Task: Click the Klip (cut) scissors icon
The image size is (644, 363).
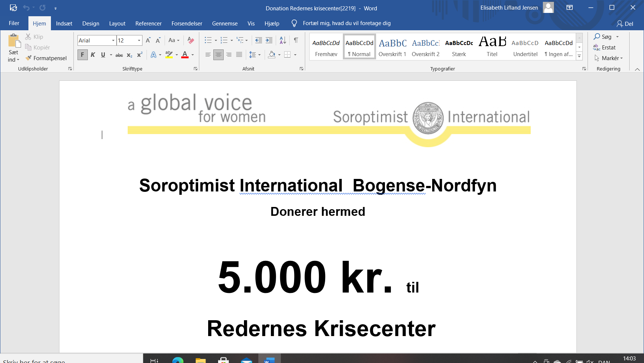Action: 28,37
